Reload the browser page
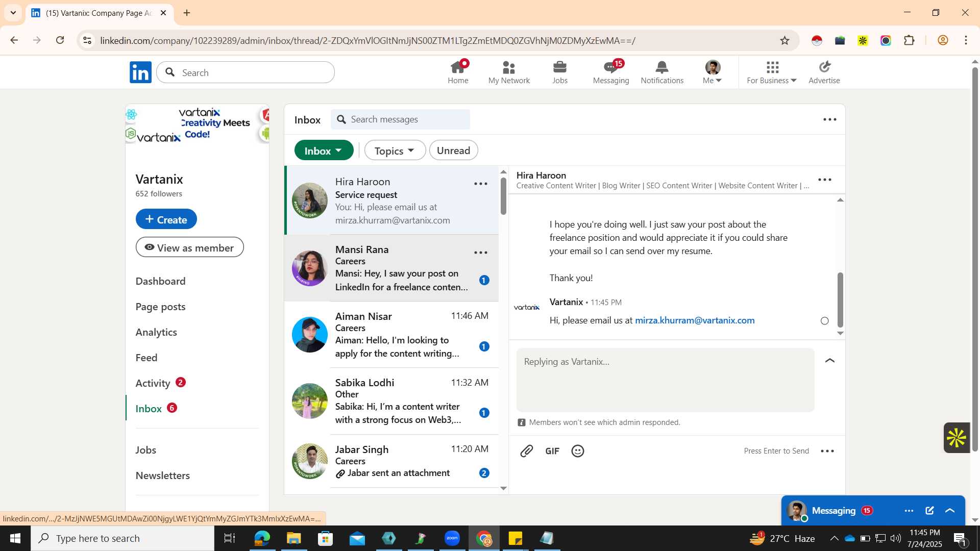Image resolution: width=980 pixels, height=551 pixels. (x=60, y=40)
